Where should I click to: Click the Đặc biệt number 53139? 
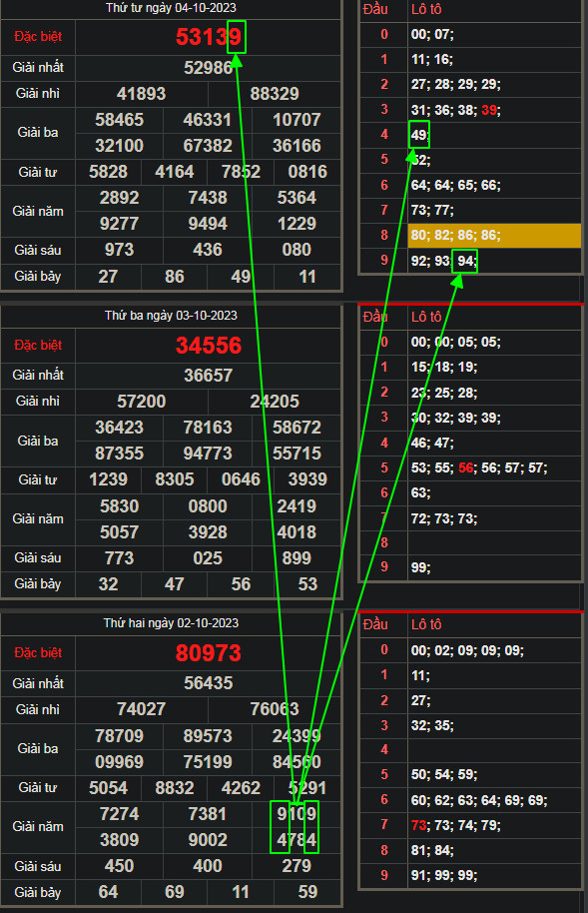[x=209, y=37]
